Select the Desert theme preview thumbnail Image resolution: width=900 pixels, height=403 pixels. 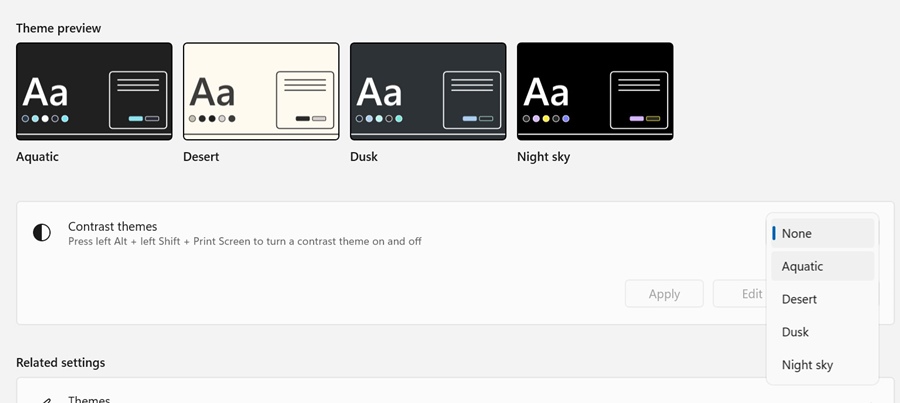pos(261,91)
